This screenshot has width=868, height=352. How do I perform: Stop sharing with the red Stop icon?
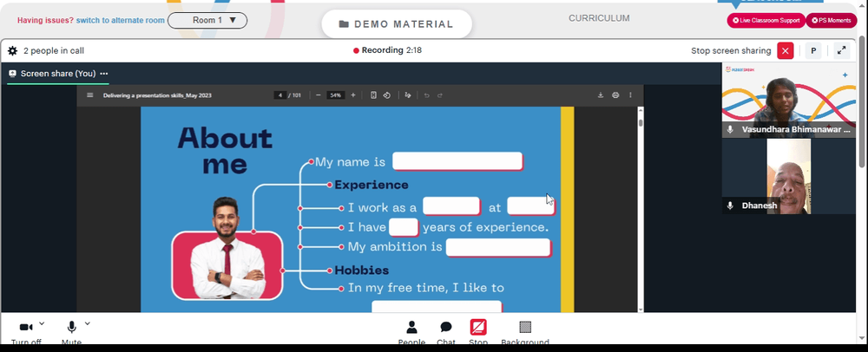click(x=478, y=327)
